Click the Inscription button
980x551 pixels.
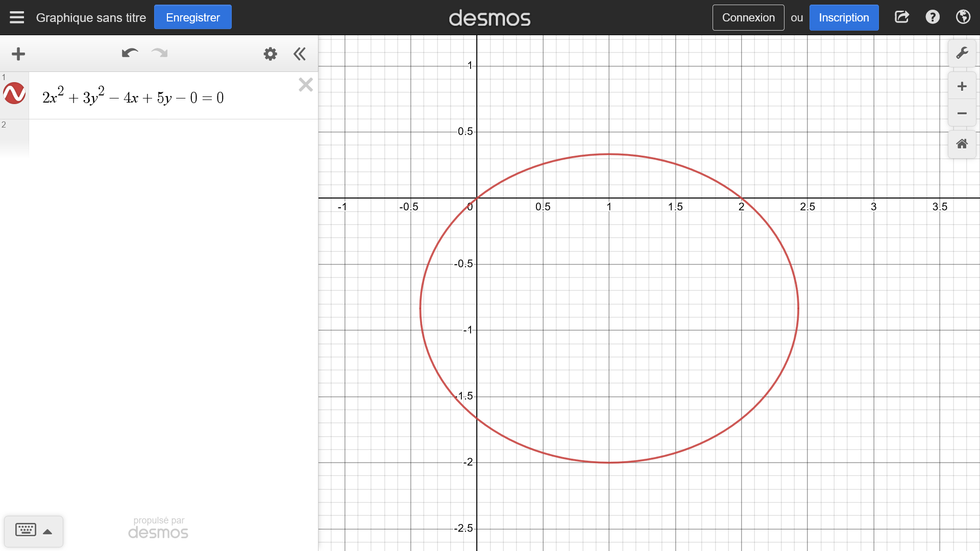pyautogui.click(x=844, y=18)
